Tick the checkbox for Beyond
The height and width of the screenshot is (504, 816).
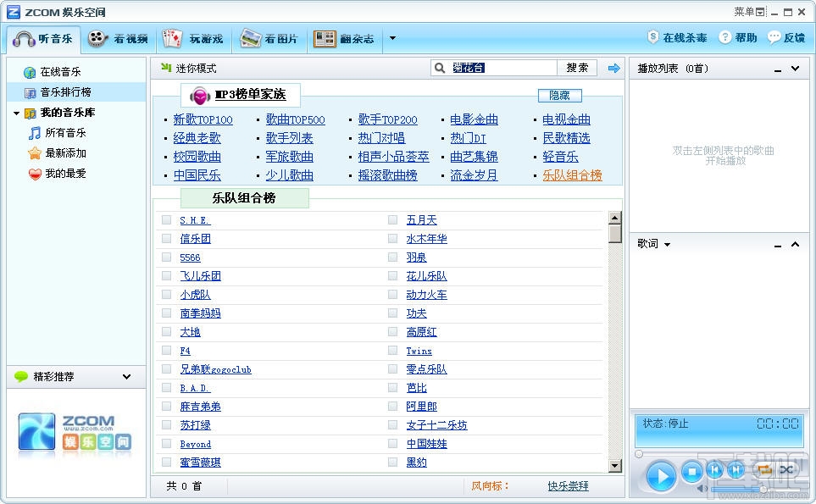coord(167,444)
